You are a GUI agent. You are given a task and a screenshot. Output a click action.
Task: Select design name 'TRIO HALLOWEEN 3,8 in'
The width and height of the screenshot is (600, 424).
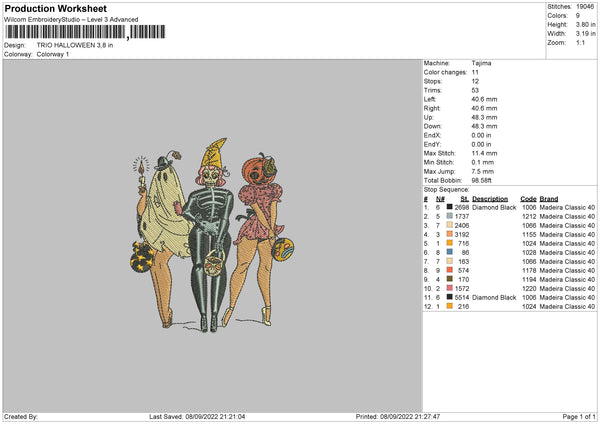(x=75, y=45)
